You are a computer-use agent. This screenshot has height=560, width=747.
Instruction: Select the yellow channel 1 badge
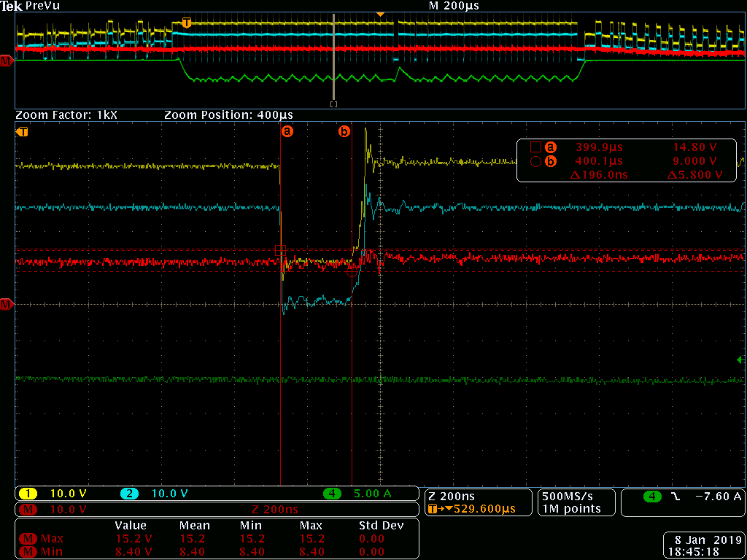tap(28, 494)
